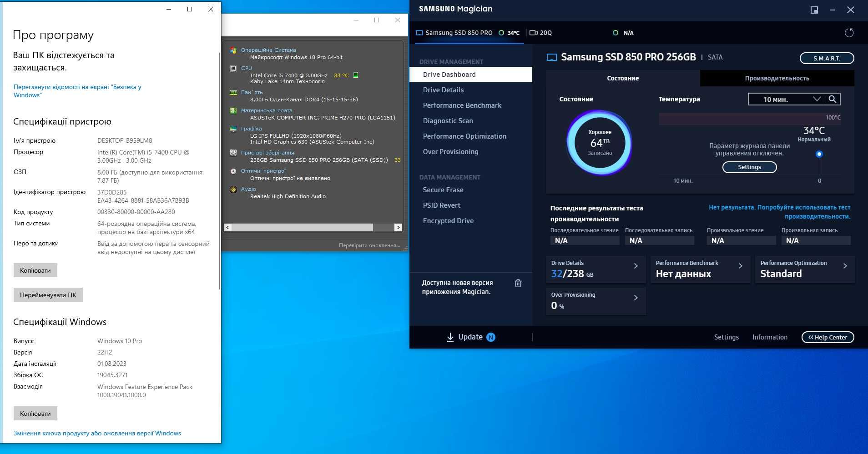Click the Operating System icon in Speccy window
Screen dimensions: 868x454
233,50
